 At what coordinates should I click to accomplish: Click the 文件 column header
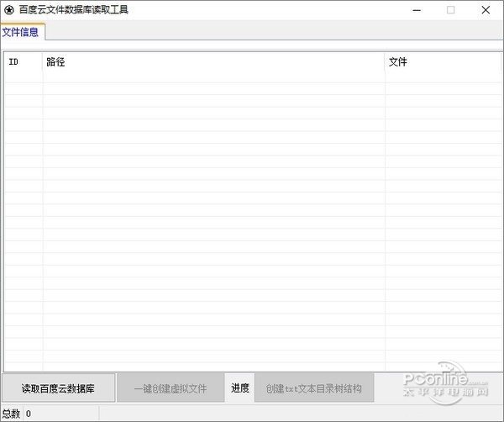pyautogui.click(x=443, y=61)
